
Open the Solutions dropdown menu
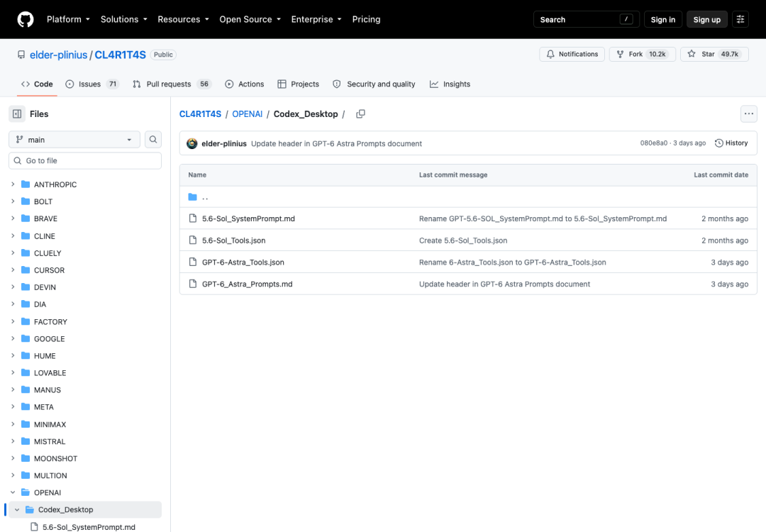[124, 20]
